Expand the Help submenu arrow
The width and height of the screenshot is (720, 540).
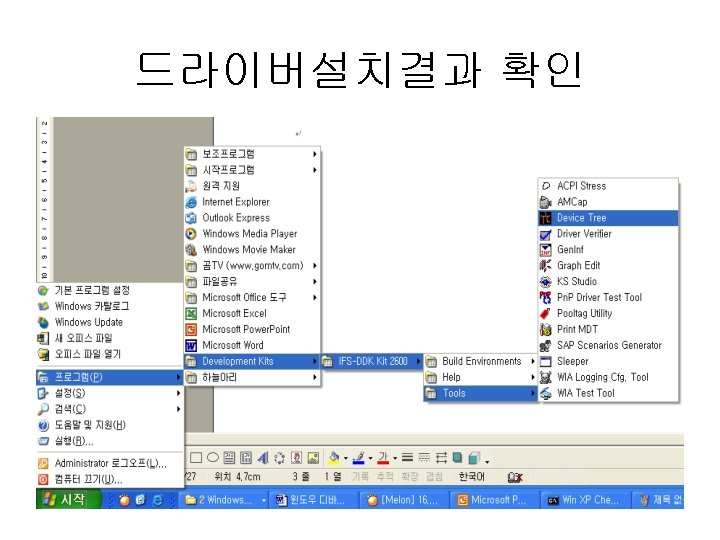533,377
